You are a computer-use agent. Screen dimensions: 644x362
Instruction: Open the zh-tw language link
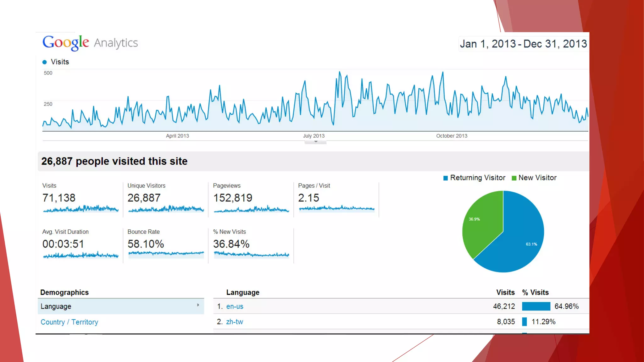click(x=235, y=322)
